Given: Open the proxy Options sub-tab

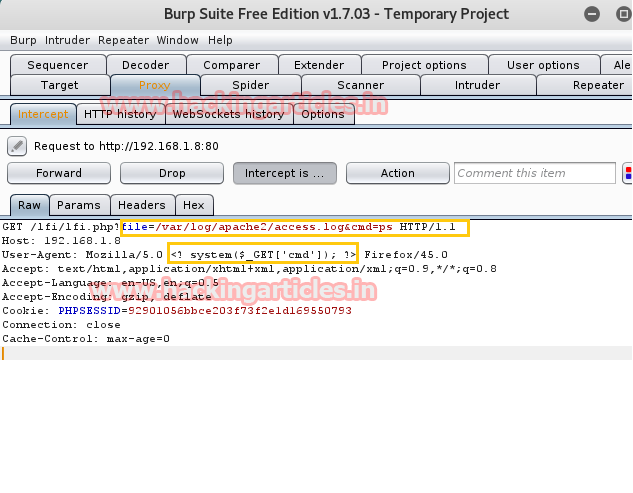Looking at the screenshot, I should pos(323,114).
